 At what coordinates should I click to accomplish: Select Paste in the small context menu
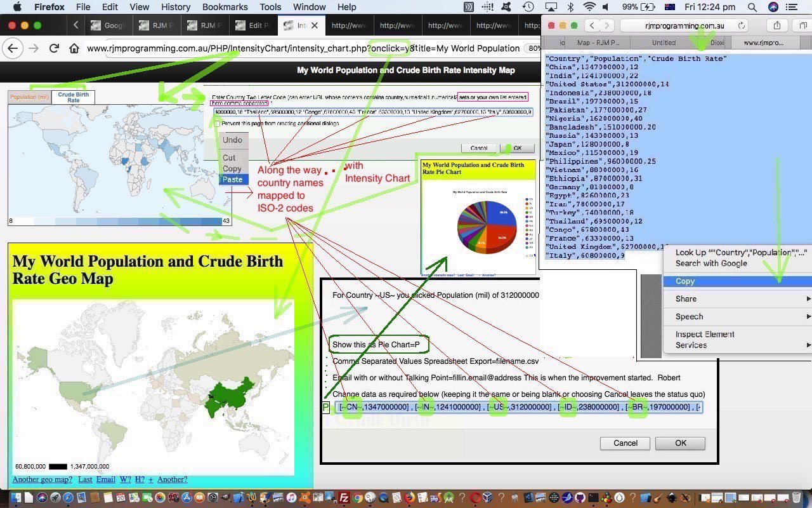(233, 179)
